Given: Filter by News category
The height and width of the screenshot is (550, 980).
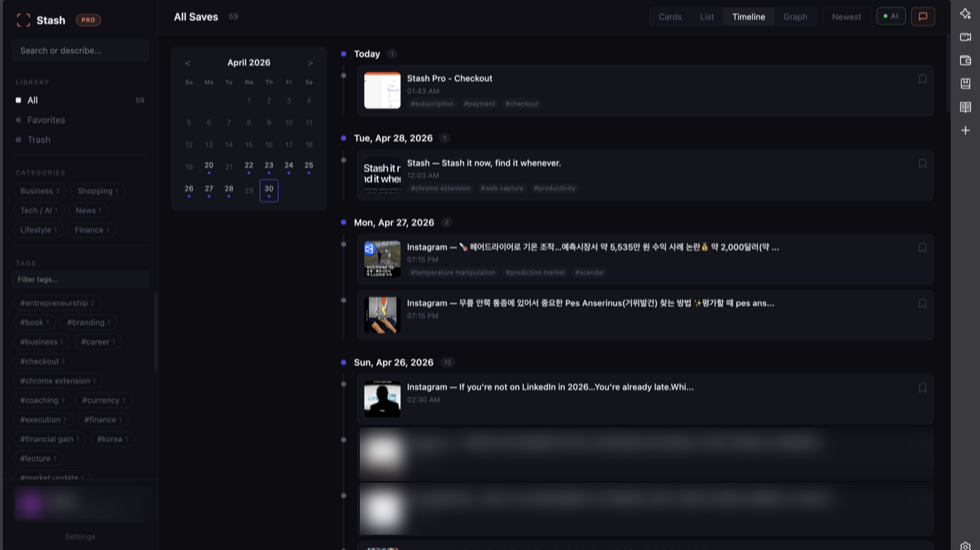Looking at the screenshot, I should (x=88, y=211).
